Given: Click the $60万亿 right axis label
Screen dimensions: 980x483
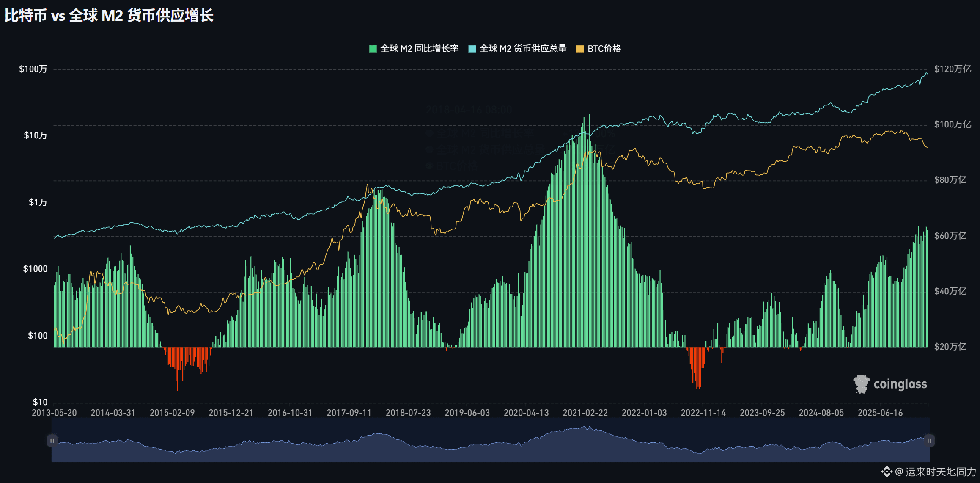Looking at the screenshot, I should click(x=950, y=236).
